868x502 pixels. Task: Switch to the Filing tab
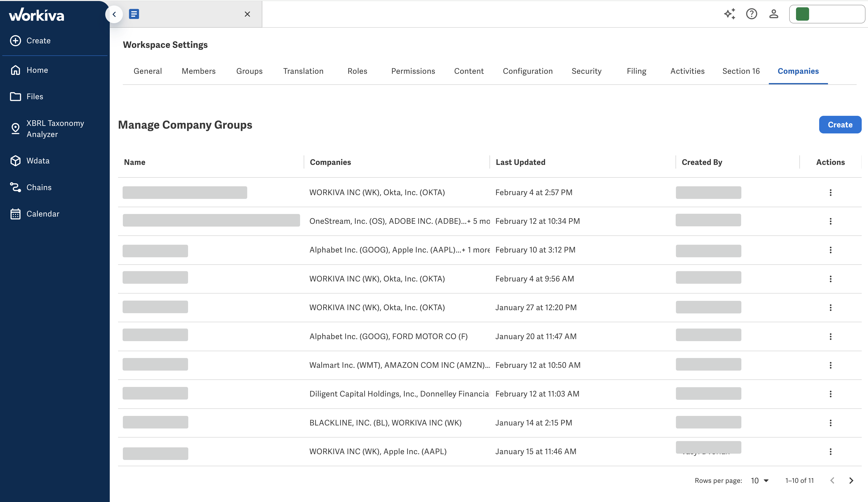click(637, 71)
